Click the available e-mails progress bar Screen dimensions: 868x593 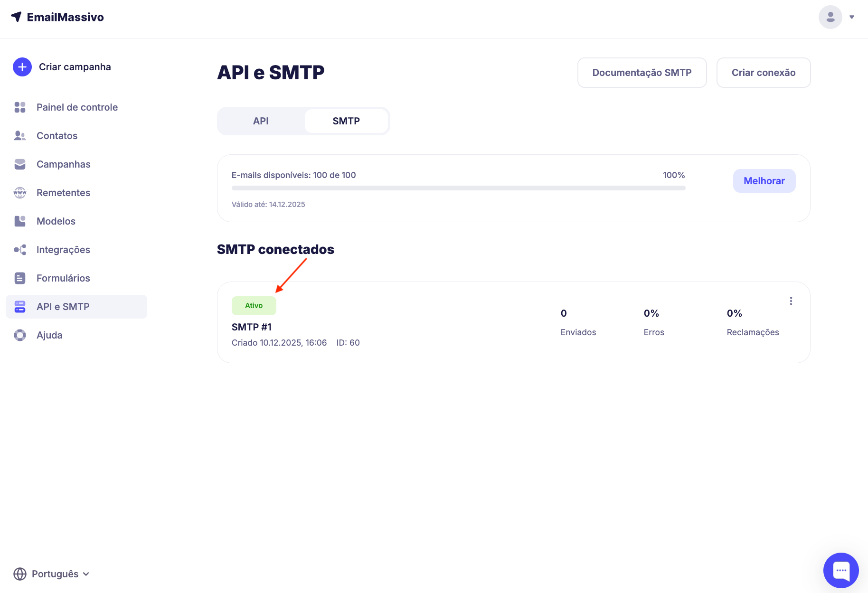(x=458, y=188)
